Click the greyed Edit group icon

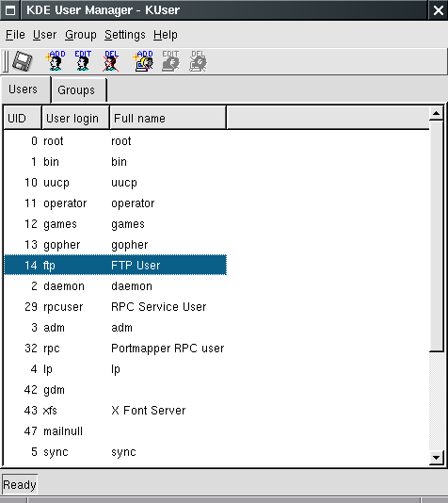click(x=170, y=60)
